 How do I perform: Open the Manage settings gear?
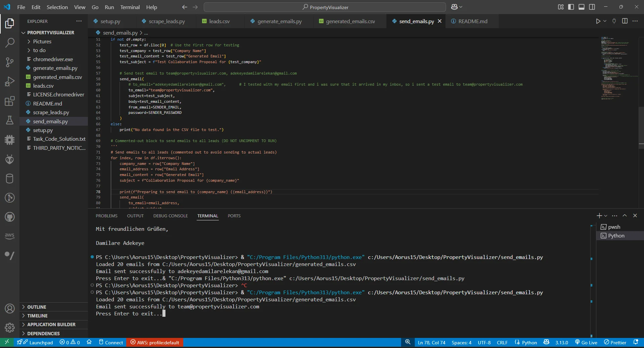click(x=10, y=328)
